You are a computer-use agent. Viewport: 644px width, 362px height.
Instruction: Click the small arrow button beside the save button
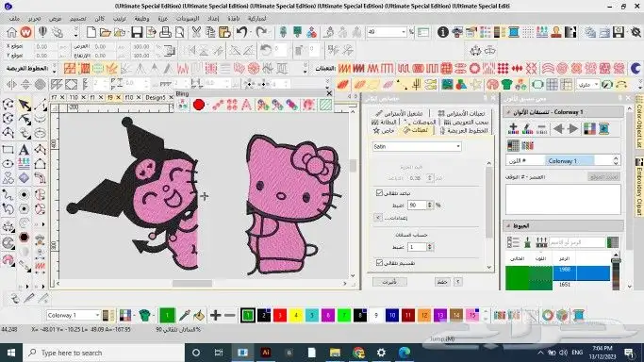click(458, 282)
